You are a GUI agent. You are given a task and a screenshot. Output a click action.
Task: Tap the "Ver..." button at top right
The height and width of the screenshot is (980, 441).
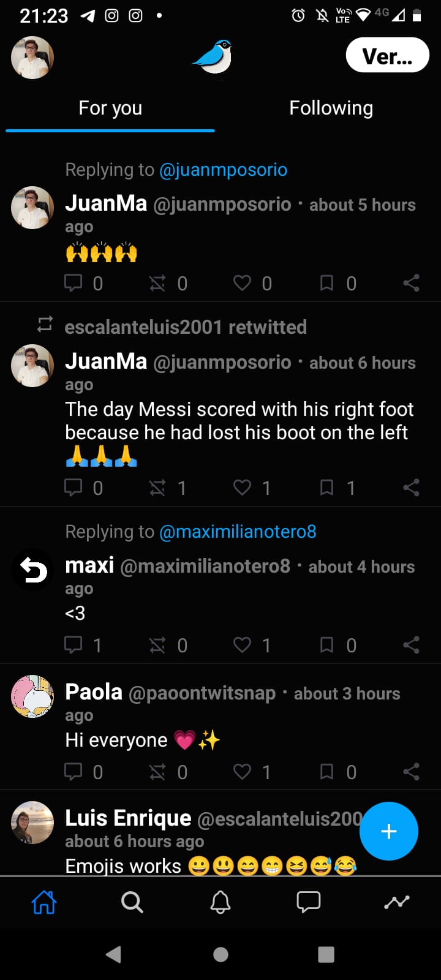(x=387, y=56)
